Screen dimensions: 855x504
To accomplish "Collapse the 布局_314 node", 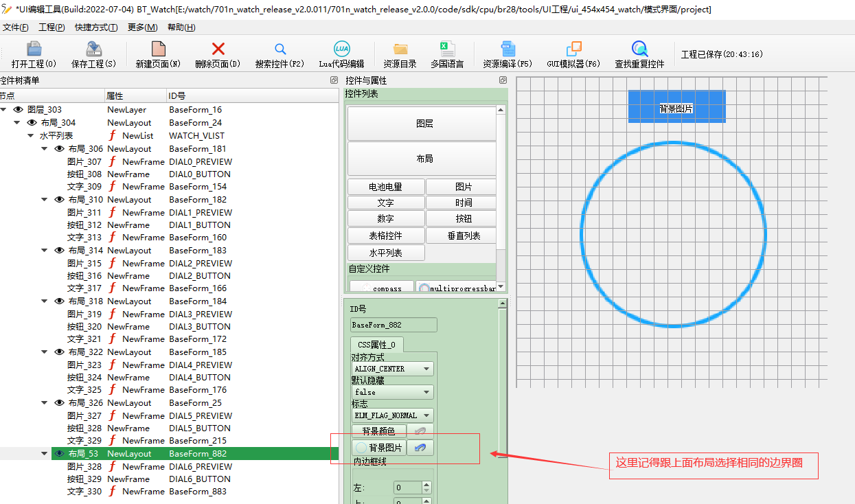I will 45,251.
